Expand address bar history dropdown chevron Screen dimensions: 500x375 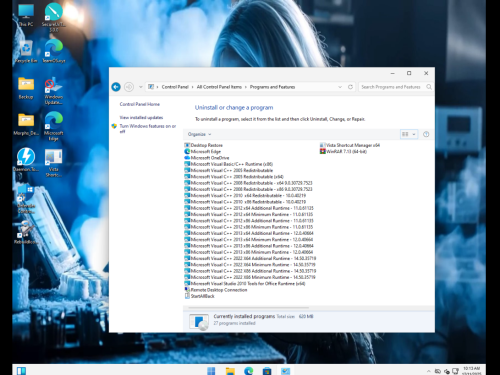[340, 87]
